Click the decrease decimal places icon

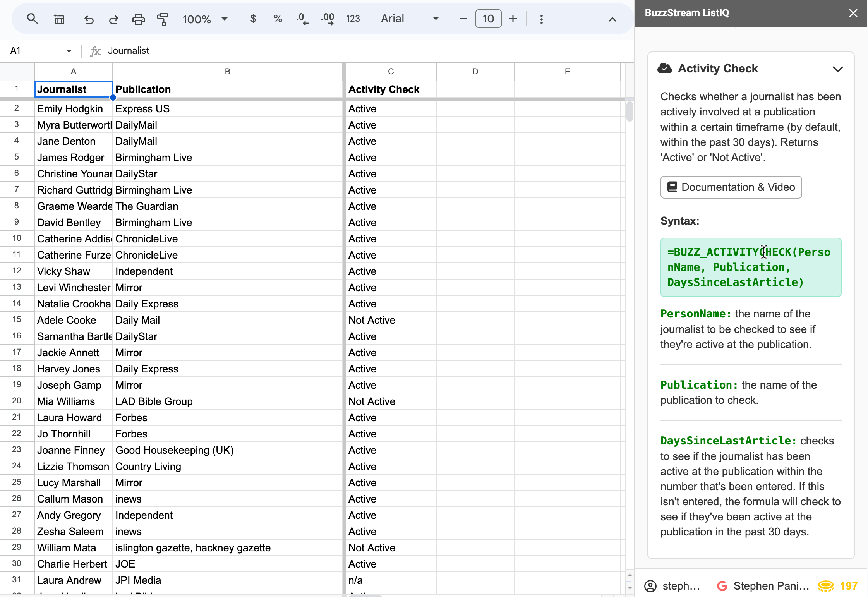click(302, 19)
